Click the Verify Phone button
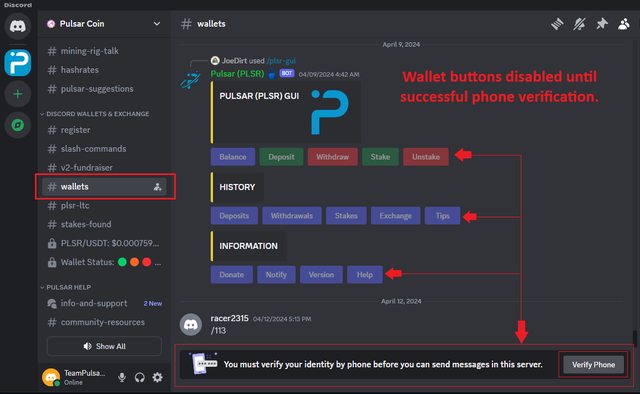The height and width of the screenshot is (394, 640). click(593, 365)
